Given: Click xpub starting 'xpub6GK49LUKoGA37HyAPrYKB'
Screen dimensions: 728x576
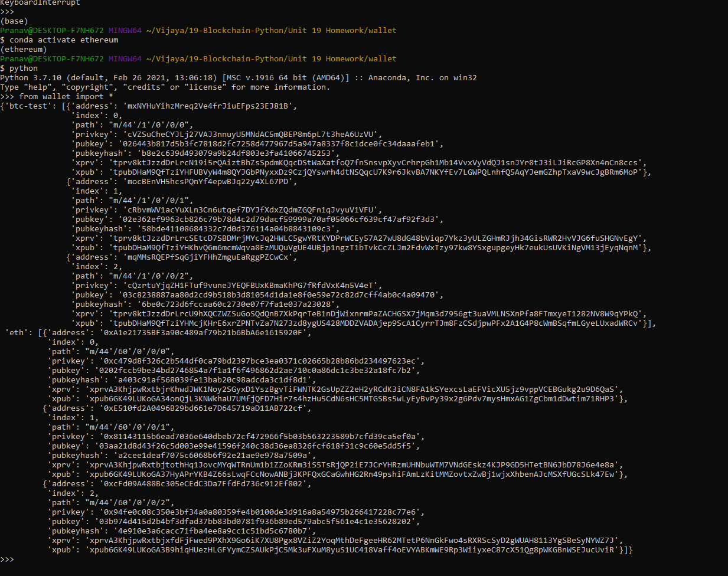Looking at the screenshot, I should click(354, 474).
